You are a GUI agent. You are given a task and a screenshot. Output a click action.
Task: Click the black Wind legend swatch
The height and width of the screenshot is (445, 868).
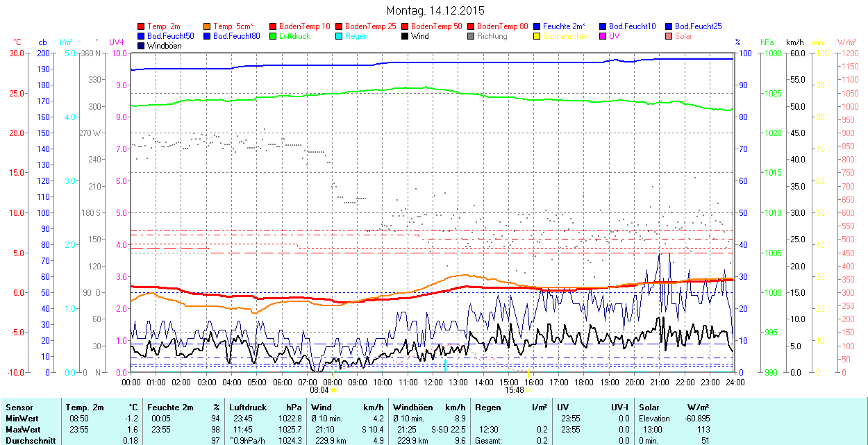point(406,36)
